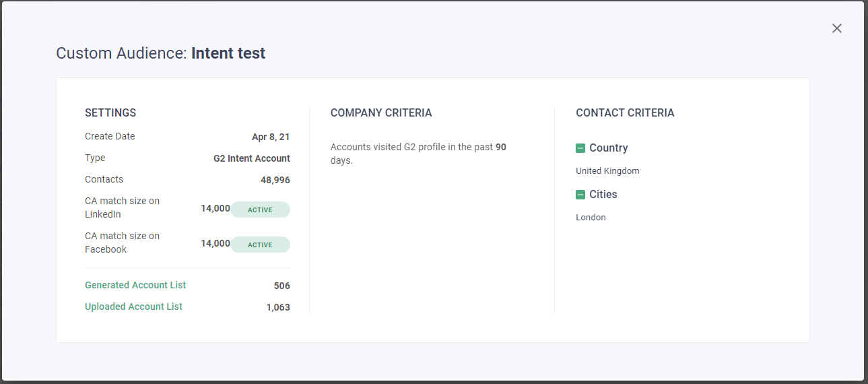The width and height of the screenshot is (868, 384).
Task: Click the London city value
Action: pos(591,218)
